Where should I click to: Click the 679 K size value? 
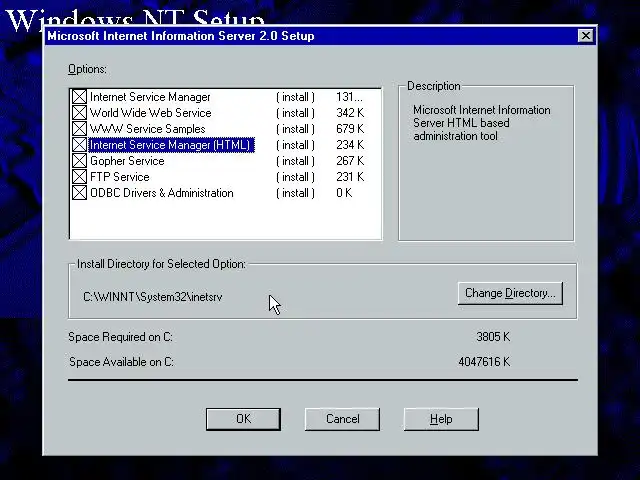coord(350,129)
